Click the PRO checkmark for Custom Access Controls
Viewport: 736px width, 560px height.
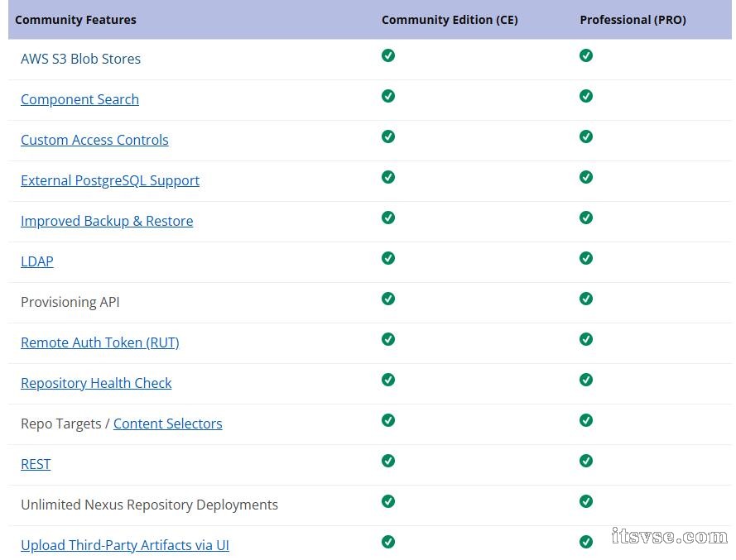click(586, 136)
